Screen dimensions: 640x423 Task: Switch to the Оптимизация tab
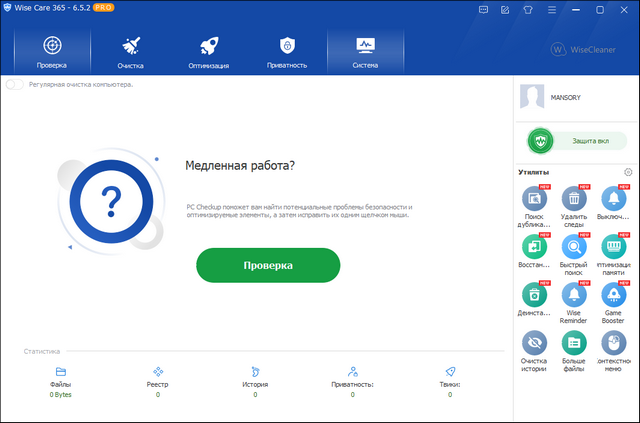pyautogui.click(x=209, y=51)
